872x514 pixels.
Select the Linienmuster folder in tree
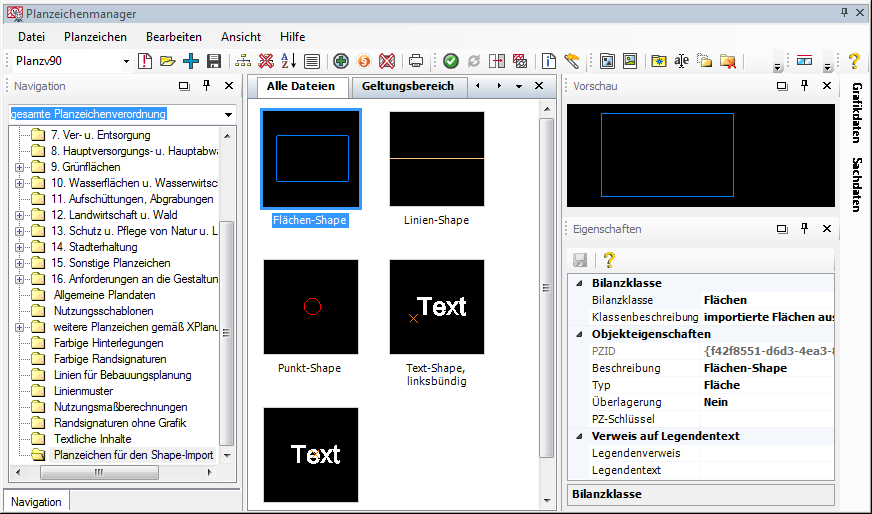click(x=83, y=391)
